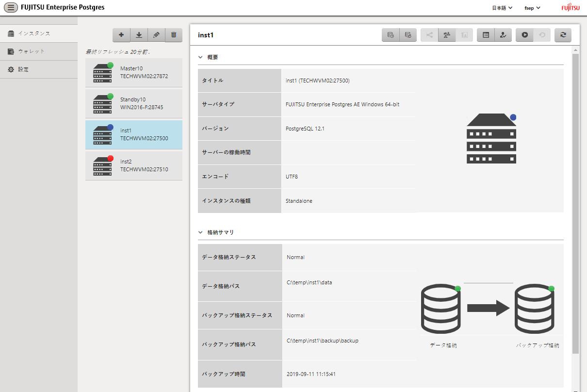Click the edit instance pencil icon
This screenshot has height=392, width=587.
pyautogui.click(x=156, y=35)
